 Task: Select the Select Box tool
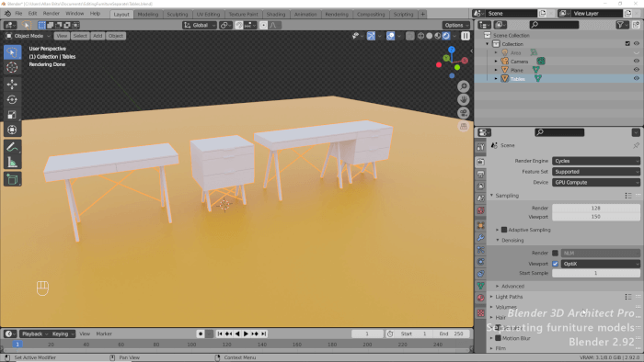coord(12,52)
